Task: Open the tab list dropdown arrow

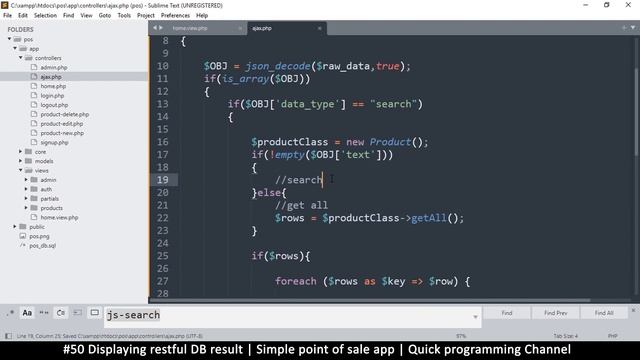Action: [x=633, y=28]
